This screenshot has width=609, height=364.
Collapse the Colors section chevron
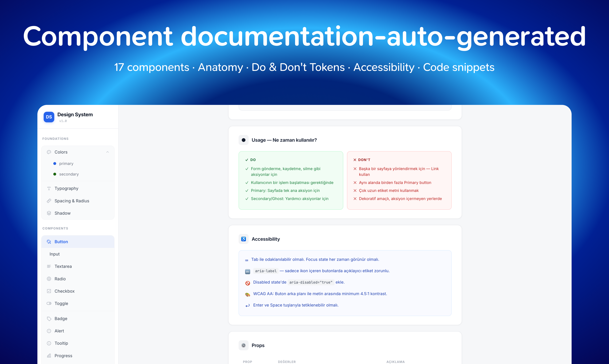coord(108,152)
